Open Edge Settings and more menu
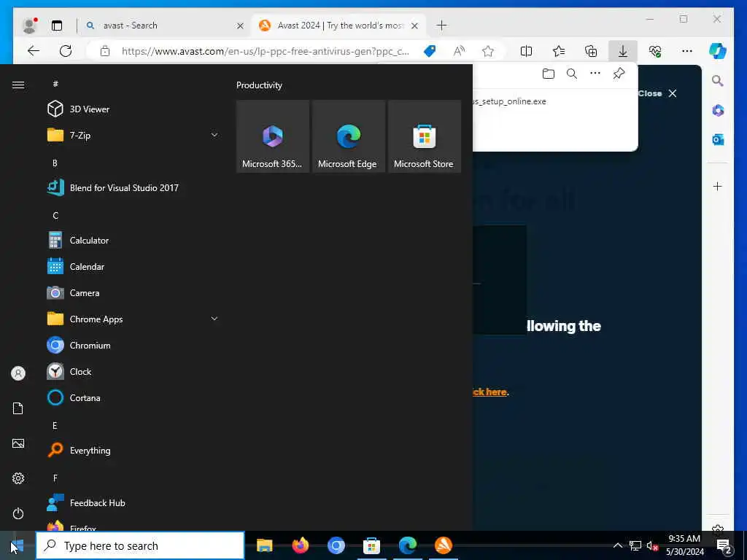The image size is (747, 560). click(687, 51)
